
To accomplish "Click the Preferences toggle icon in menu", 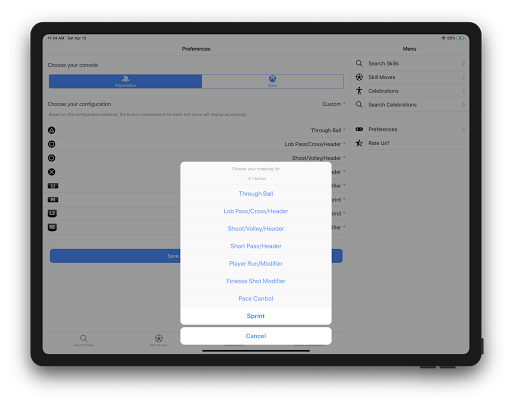I will [359, 129].
